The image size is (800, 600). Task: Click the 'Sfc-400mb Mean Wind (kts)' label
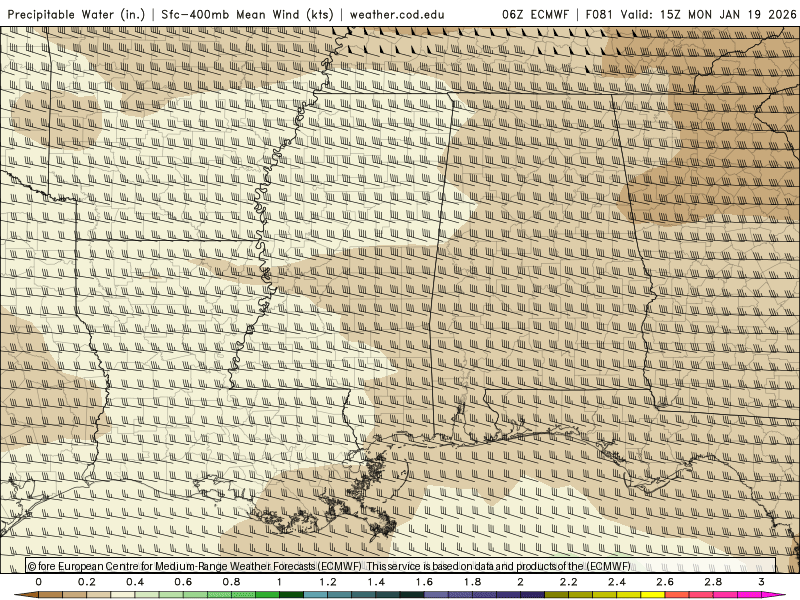[247, 15]
